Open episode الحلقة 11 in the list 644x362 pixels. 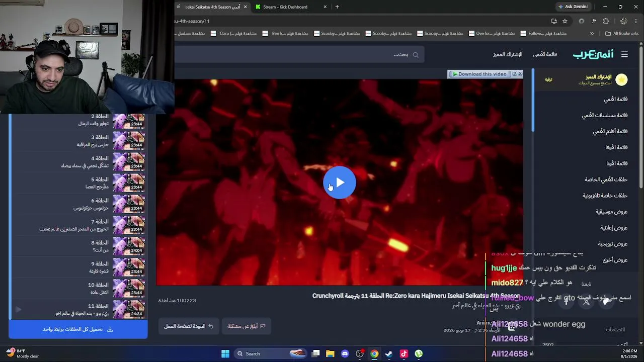coord(78,310)
